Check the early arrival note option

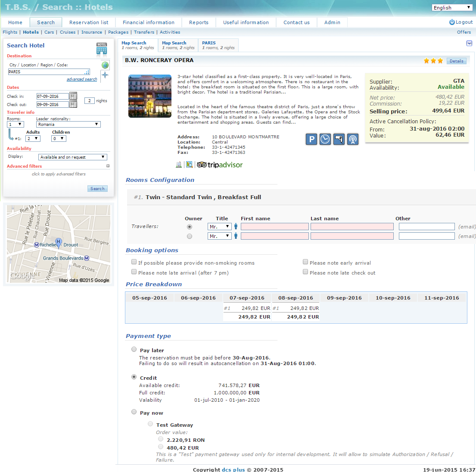click(305, 262)
